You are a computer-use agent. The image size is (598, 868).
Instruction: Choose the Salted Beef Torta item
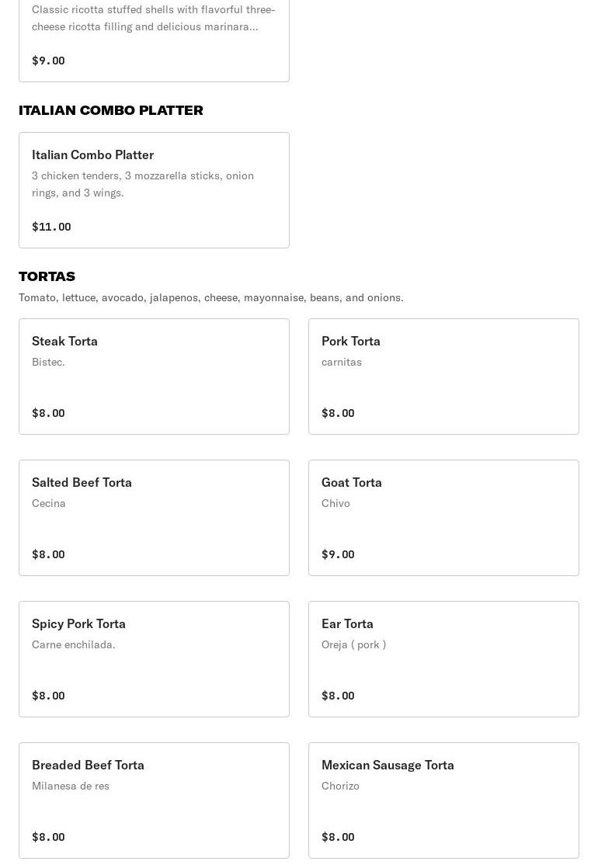tap(154, 518)
